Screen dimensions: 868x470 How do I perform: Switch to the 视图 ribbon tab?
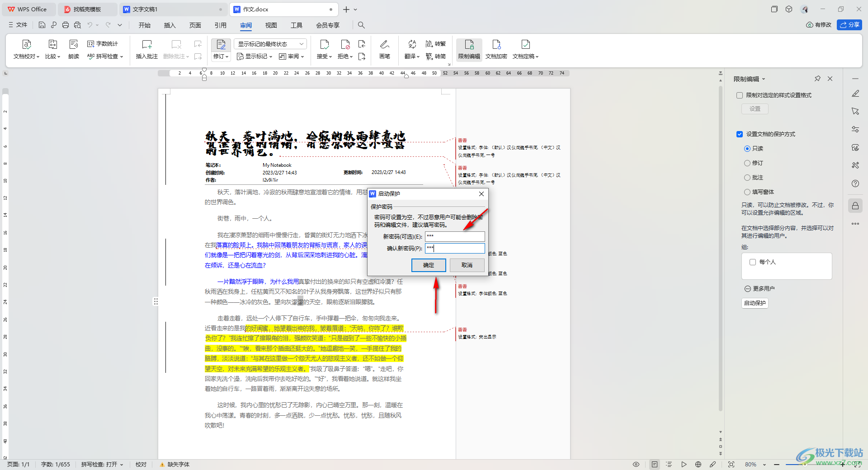[271, 25]
